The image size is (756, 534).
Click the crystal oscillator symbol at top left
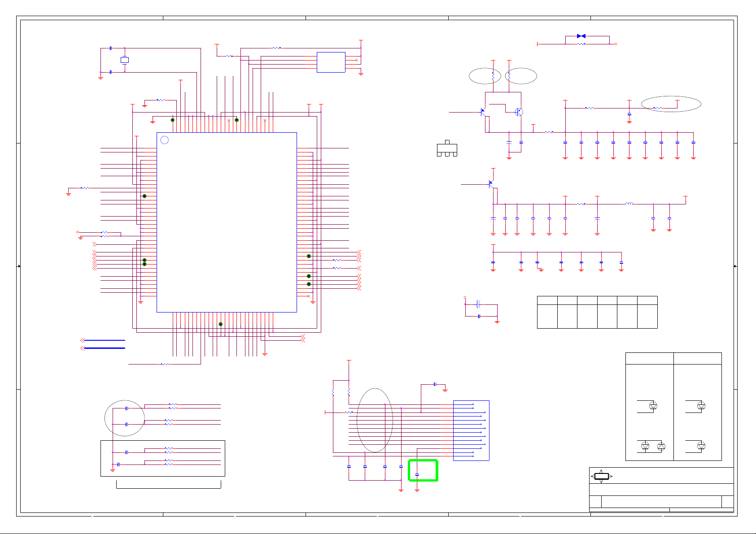tap(125, 60)
